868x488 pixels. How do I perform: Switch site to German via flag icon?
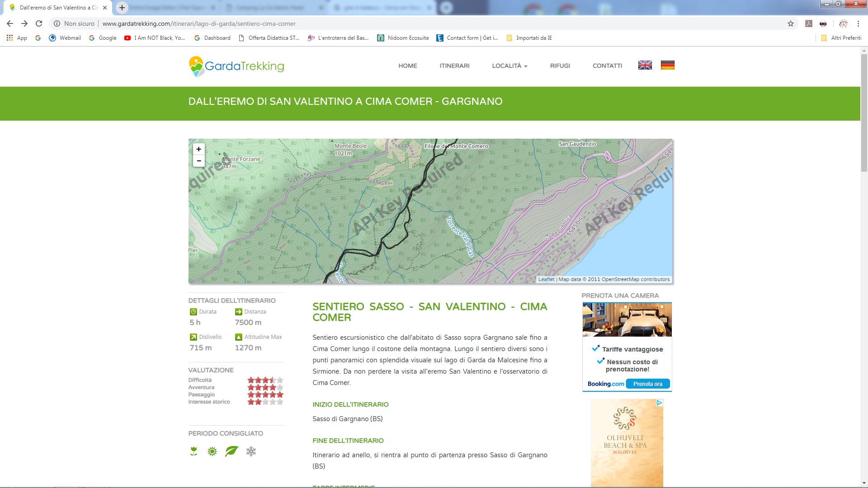[667, 65]
